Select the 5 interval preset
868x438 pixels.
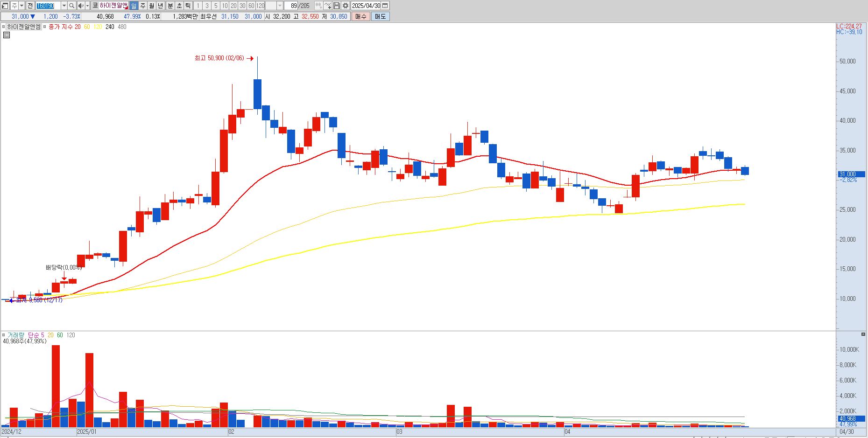216,6
